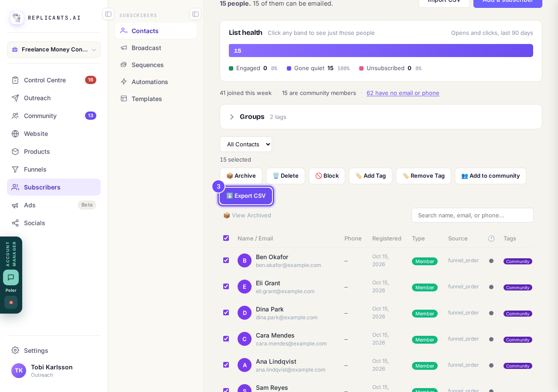This screenshot has width=558, height=392.
Task: Click the Export CSV button
Action: [246, 196]
